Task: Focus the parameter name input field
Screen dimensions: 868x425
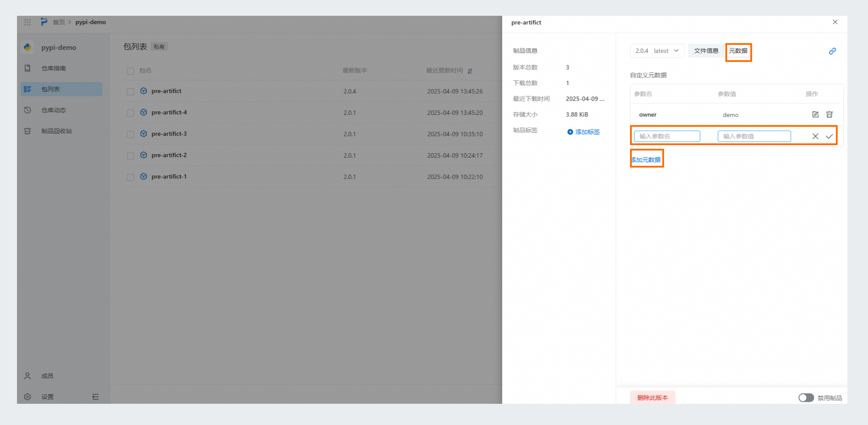Action: 666,137
